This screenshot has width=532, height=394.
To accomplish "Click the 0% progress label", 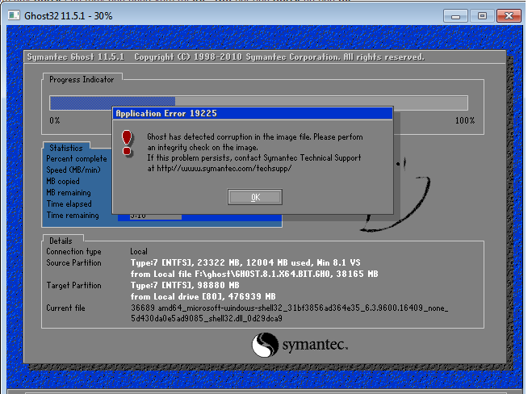I will point(55,120).
